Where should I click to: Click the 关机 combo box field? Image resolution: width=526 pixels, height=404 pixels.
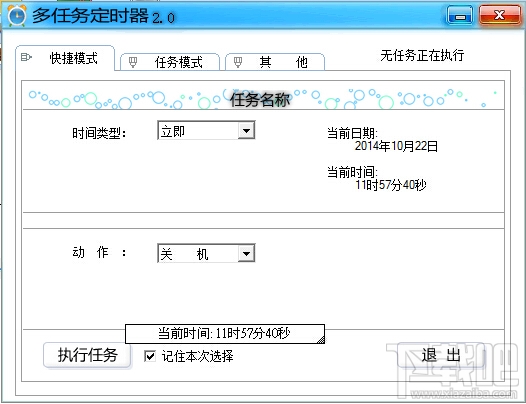coord(206,253)
